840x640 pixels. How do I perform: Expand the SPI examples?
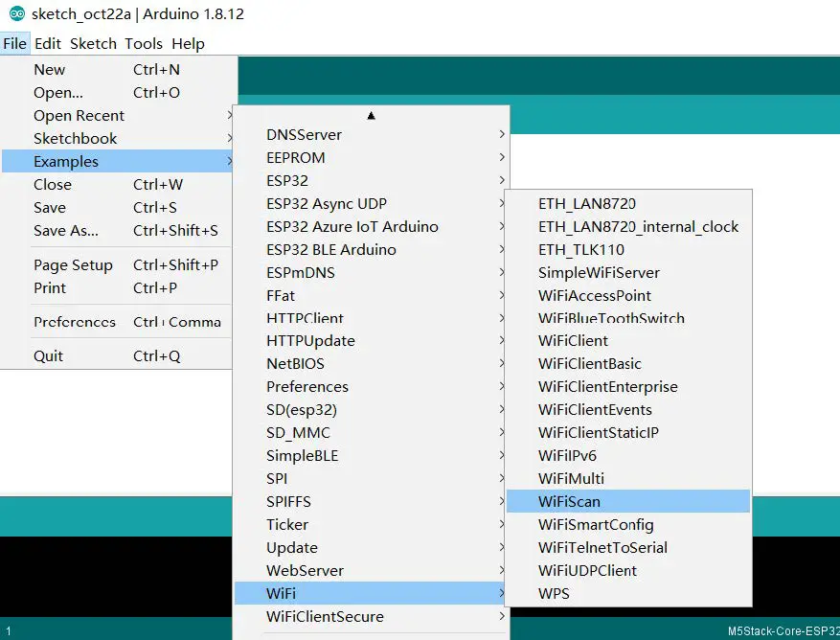point(372,479)
